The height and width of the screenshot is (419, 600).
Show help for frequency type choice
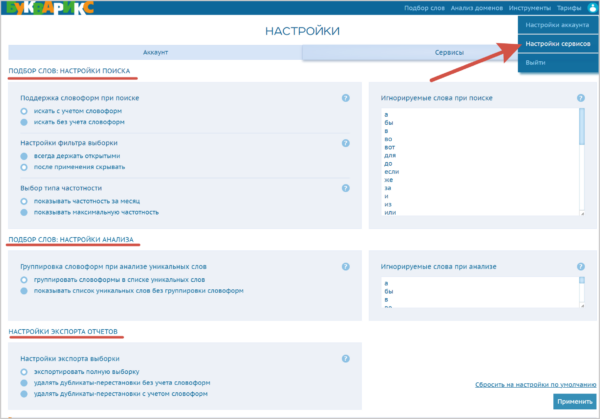click(x=346, y=188)
